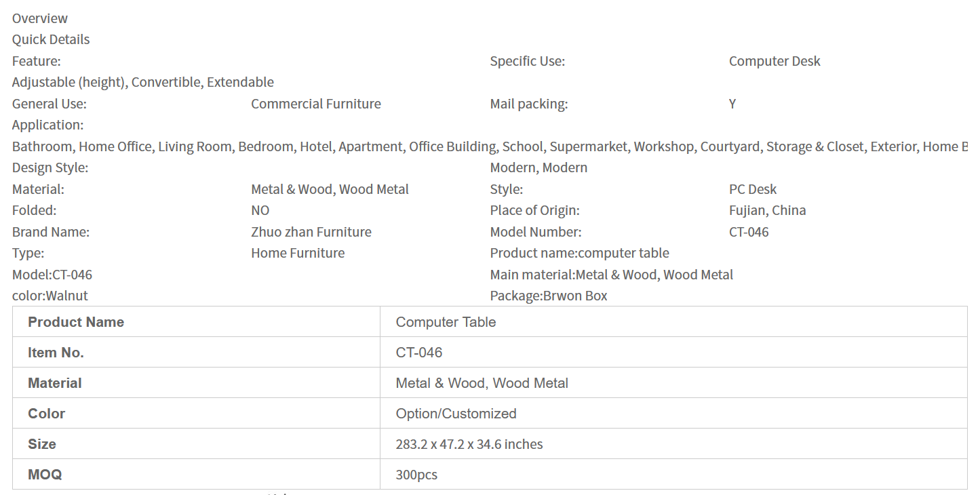Image resolution: width=980 pixels, height=495 pixels.
Task: Click the Fujian, China place of origin
Action: tap(768, 210)
